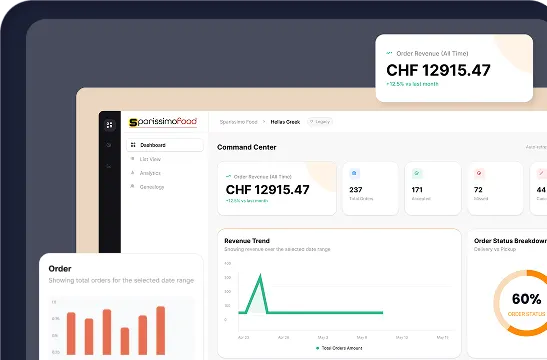
Task: Select the 72 orders value
Action: [x=478, y=190]
